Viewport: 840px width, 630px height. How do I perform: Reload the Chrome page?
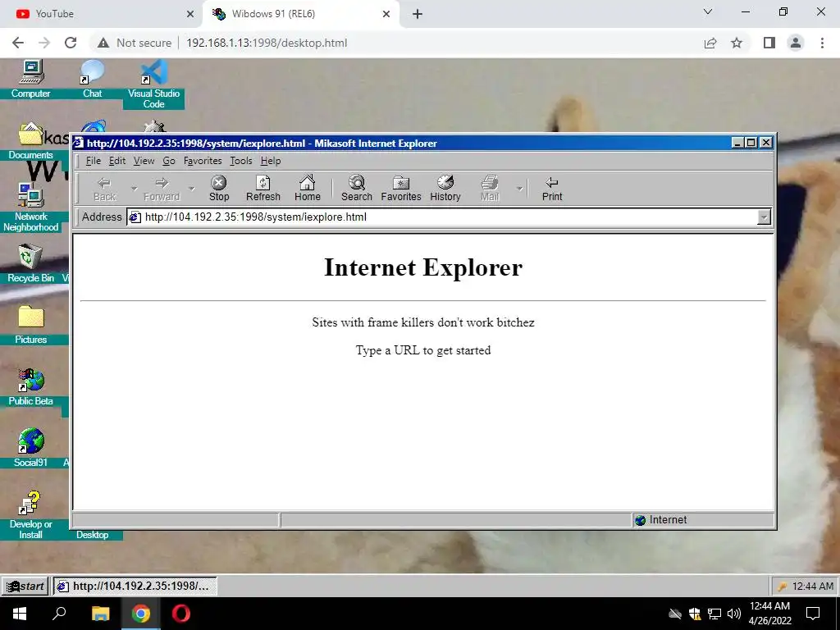(71, 43)
